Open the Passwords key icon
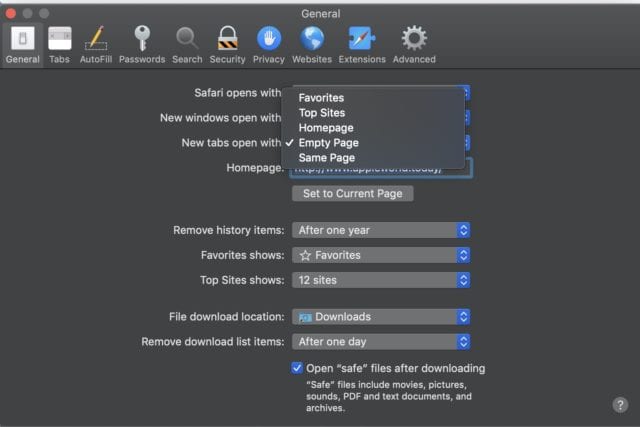This screenshot has height=427, width=640. tap(142, 44)
